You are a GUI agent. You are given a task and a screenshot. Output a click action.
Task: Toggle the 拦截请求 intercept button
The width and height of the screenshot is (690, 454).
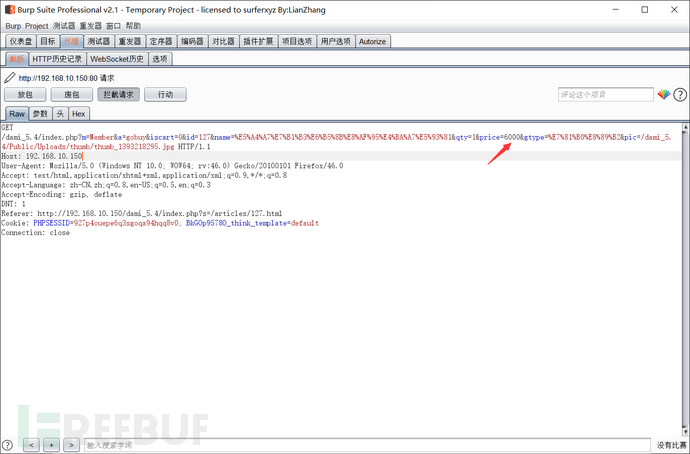[x=118, y=95]
